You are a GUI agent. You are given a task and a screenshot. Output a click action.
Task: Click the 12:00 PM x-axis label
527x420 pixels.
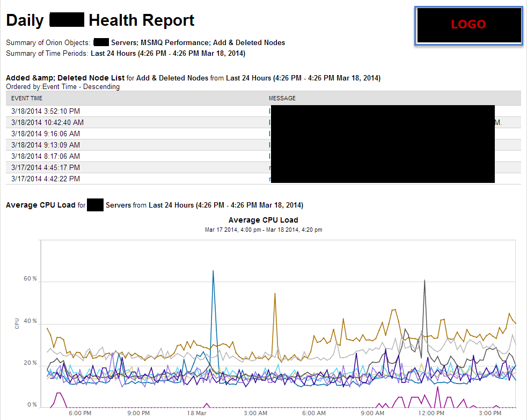[431, 413]
